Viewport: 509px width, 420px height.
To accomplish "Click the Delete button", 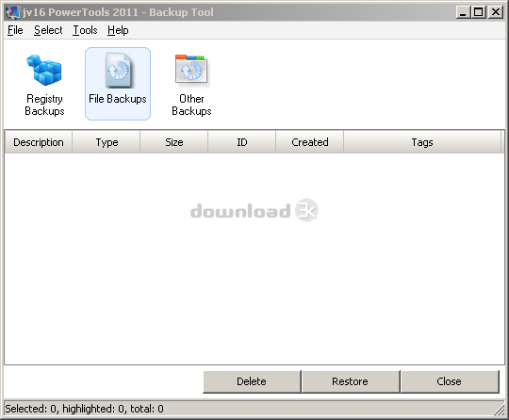I will [252, 381].
